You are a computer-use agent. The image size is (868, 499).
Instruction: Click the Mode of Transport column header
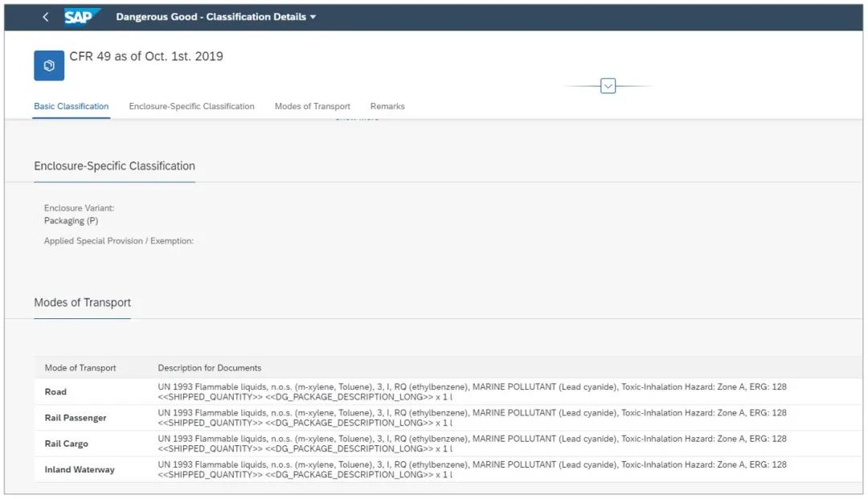point(80,367)
